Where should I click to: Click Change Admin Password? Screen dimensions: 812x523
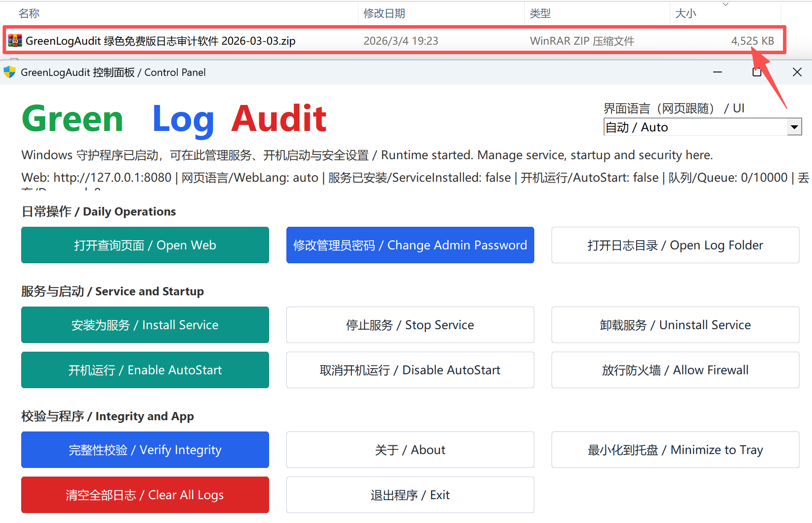410,245
